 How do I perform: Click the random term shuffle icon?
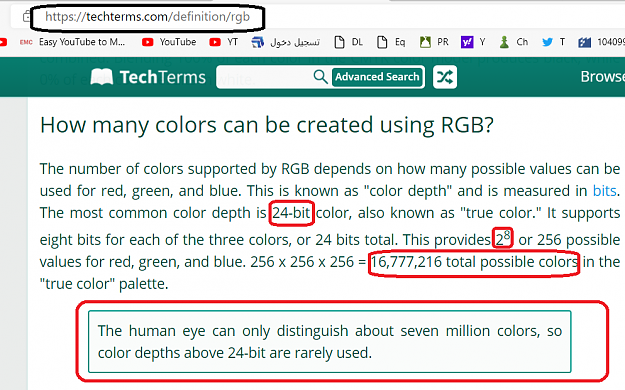(445, 77)
